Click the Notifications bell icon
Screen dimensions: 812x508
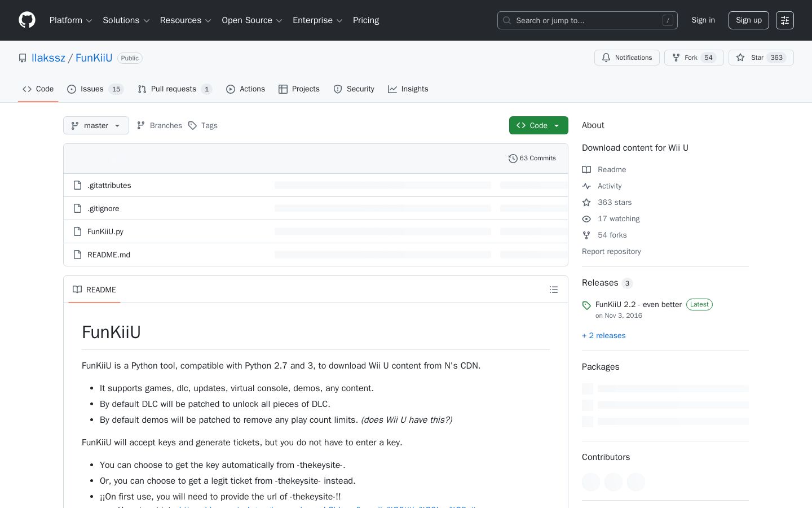(x=606, y=58)
